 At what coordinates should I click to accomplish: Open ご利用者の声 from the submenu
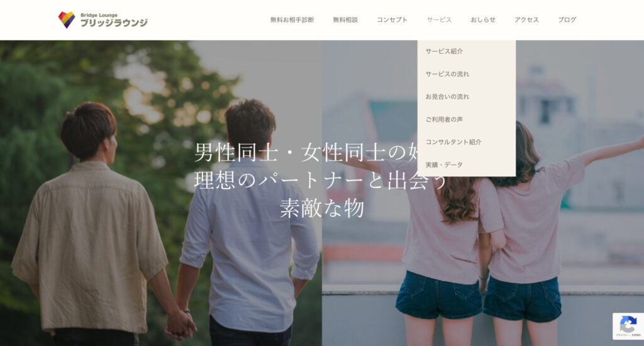pyautogui.click(x=444, y=119)
